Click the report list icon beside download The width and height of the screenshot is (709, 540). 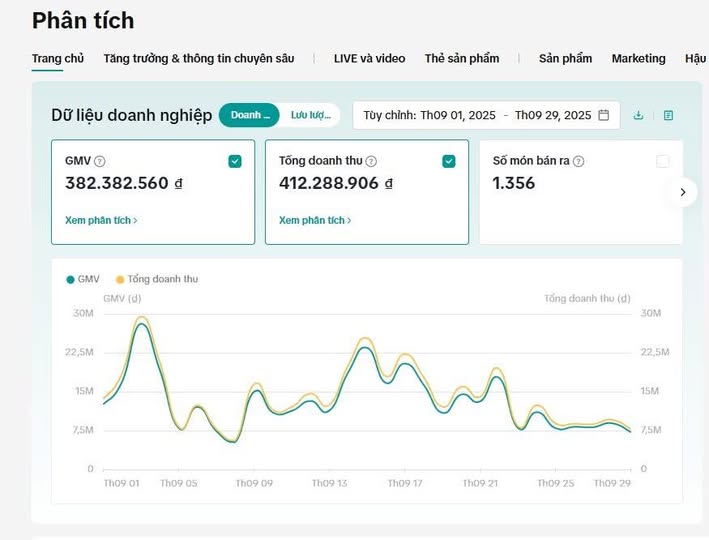click(668, 115)
